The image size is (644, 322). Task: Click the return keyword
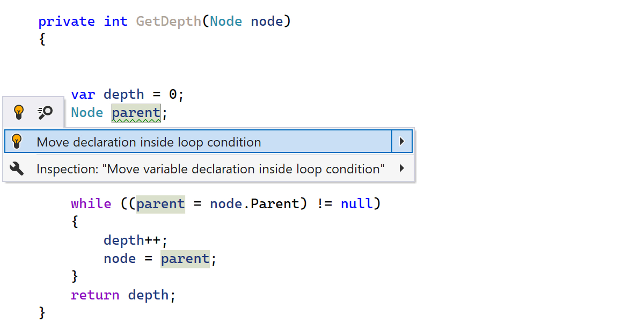pyautogui.click(x=95, y=295)
